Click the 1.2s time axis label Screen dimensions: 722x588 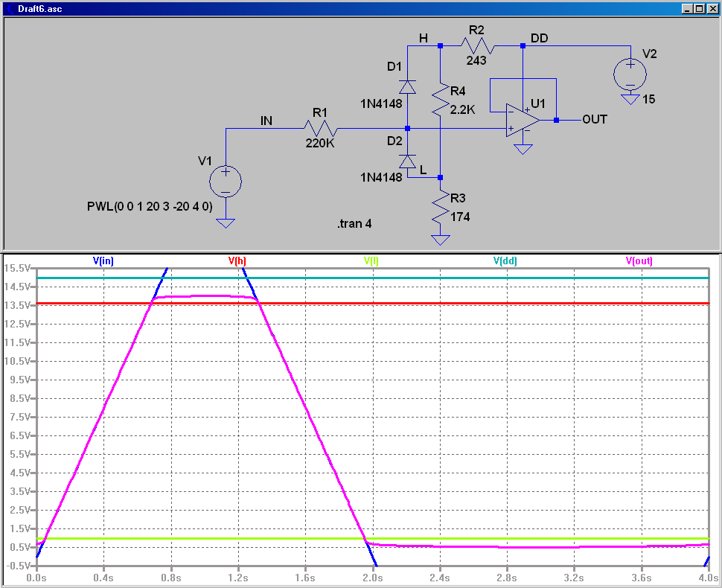(238, 578)
